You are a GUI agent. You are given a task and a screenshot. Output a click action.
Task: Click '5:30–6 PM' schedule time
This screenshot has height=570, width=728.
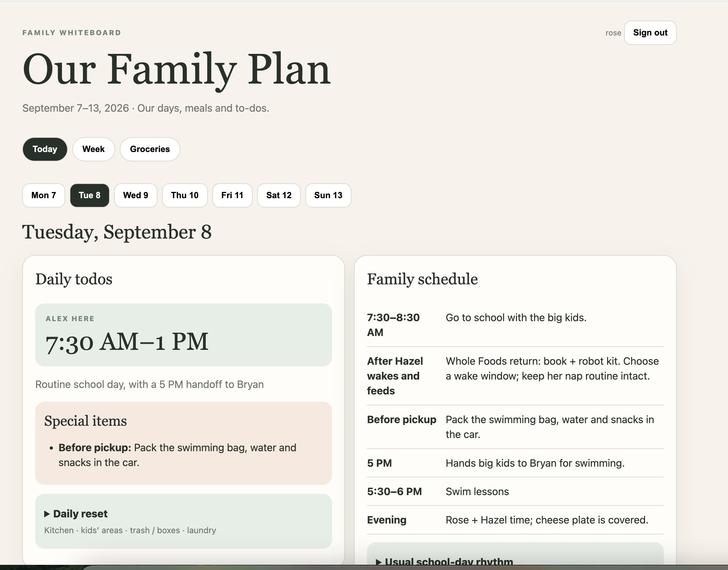click(394, 492)
